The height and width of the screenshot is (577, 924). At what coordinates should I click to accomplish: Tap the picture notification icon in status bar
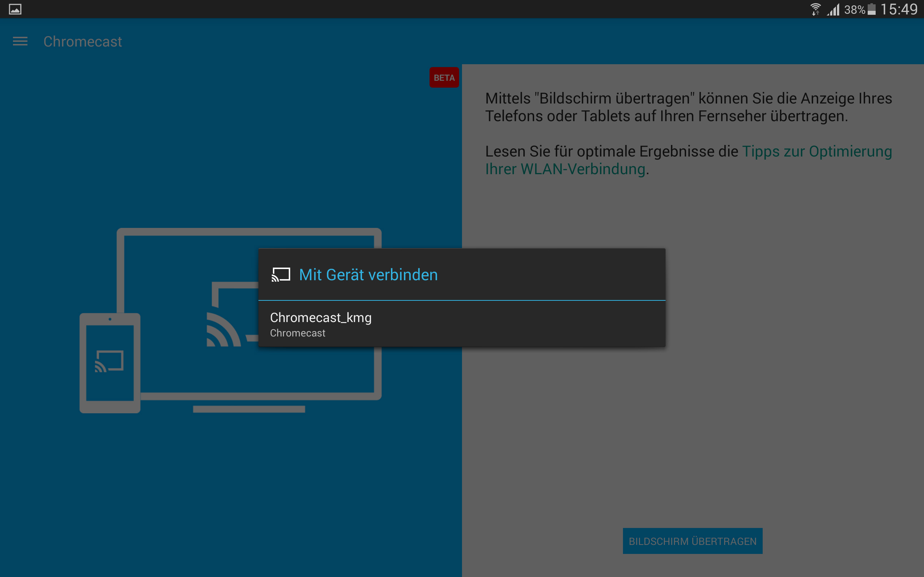click(15, 9)
